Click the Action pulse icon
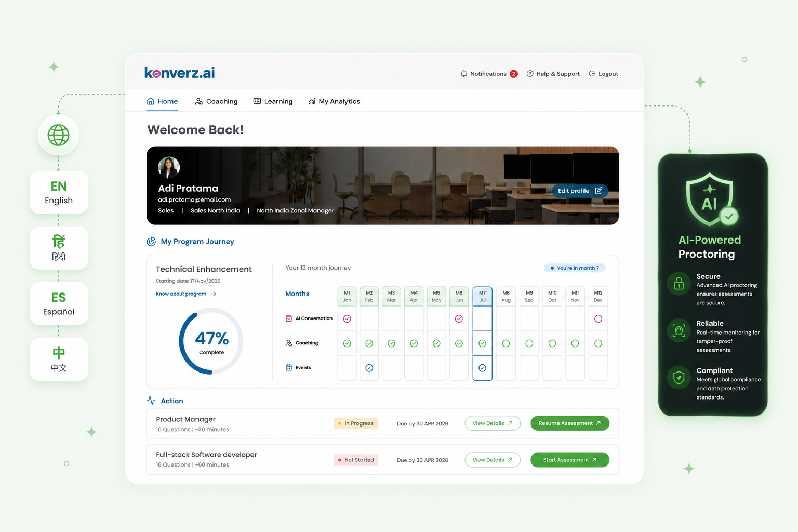798x532 pixels. coord(151,401)
